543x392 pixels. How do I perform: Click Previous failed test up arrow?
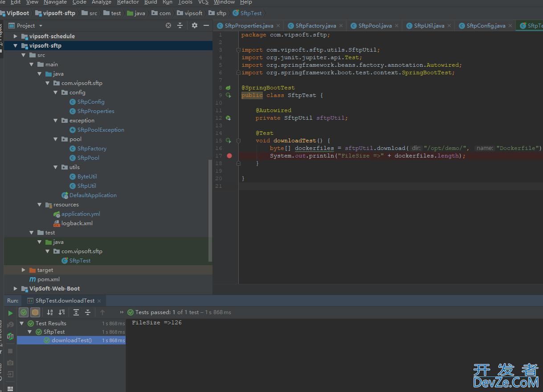tap(102, 312)
